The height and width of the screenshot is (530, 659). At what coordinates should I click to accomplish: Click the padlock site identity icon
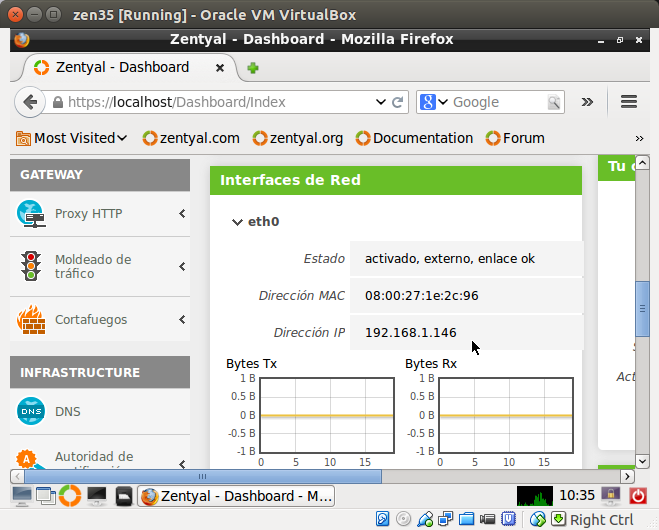point(58,102)
